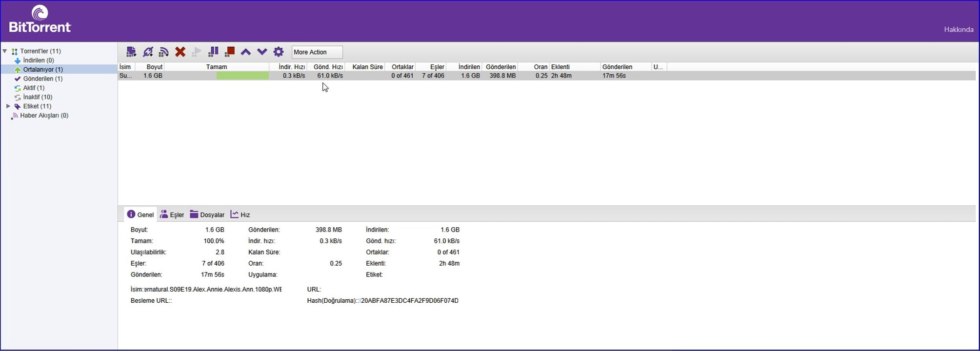Sort by the Oran column header
The width and height of the screenshot is (980, 351).
pos(534,67)
